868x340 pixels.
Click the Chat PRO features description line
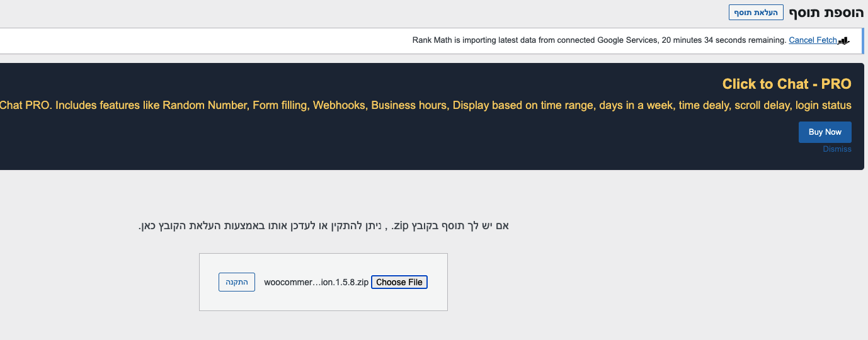coord(426,105)
